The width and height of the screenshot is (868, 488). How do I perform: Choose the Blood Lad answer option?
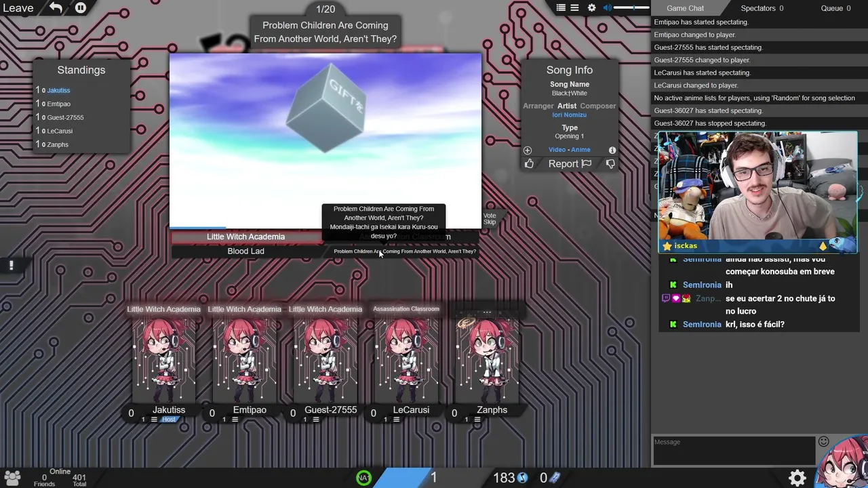tap(245, 251)
